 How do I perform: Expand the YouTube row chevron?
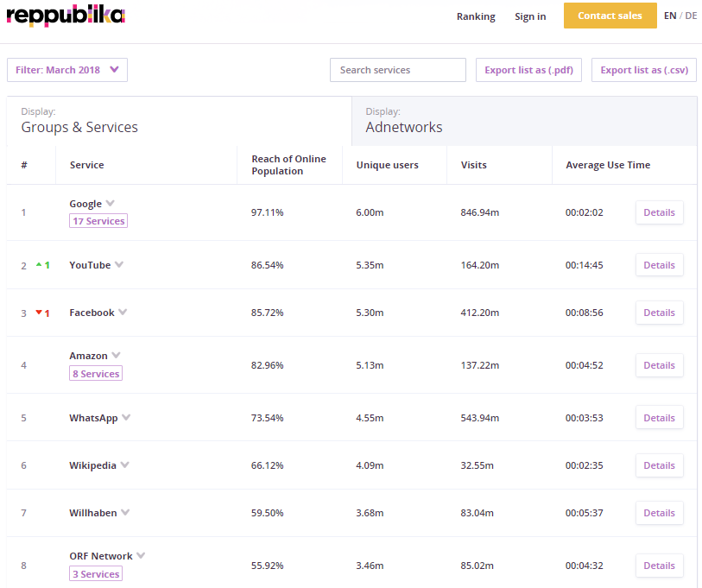tap(119, 265)
